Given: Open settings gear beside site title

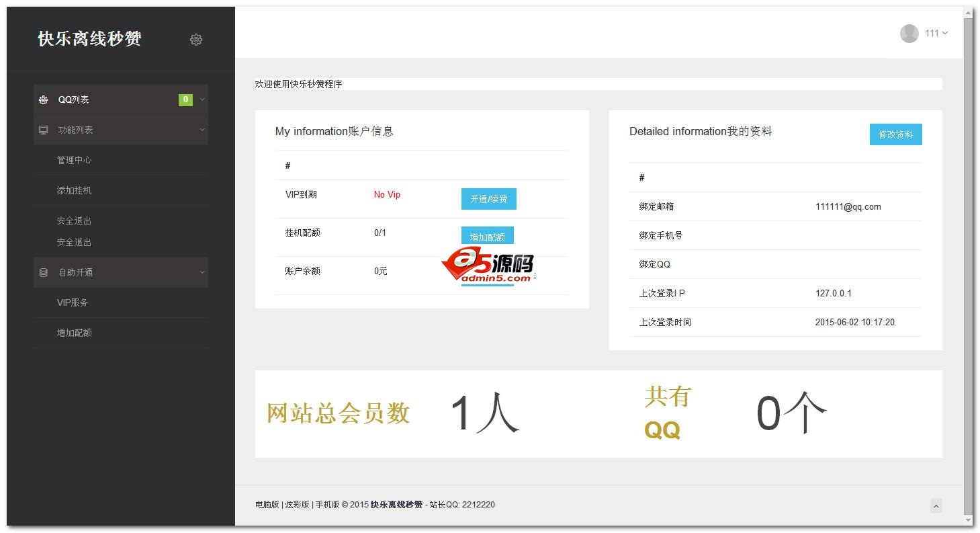Looking at the screenshot, I should point(196,40).
